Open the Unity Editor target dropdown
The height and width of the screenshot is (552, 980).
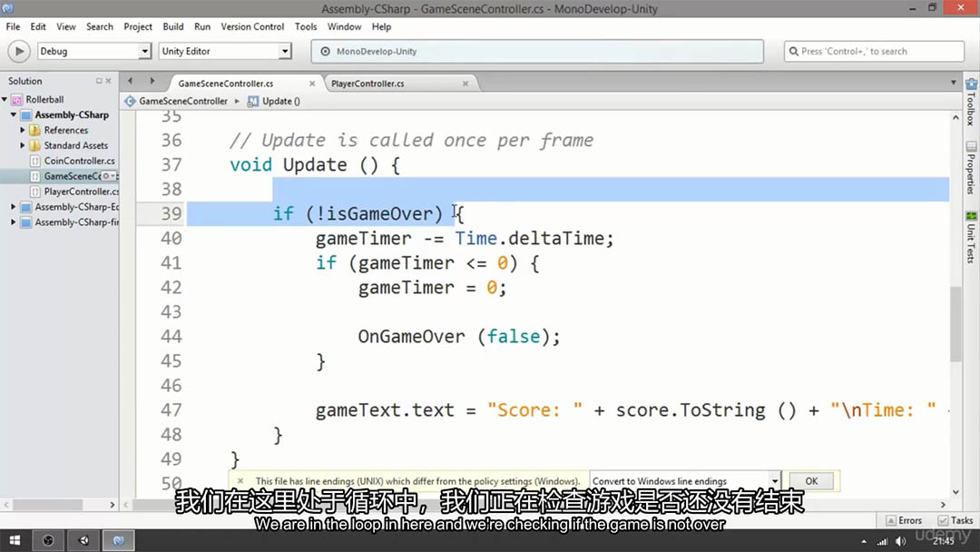284,52
